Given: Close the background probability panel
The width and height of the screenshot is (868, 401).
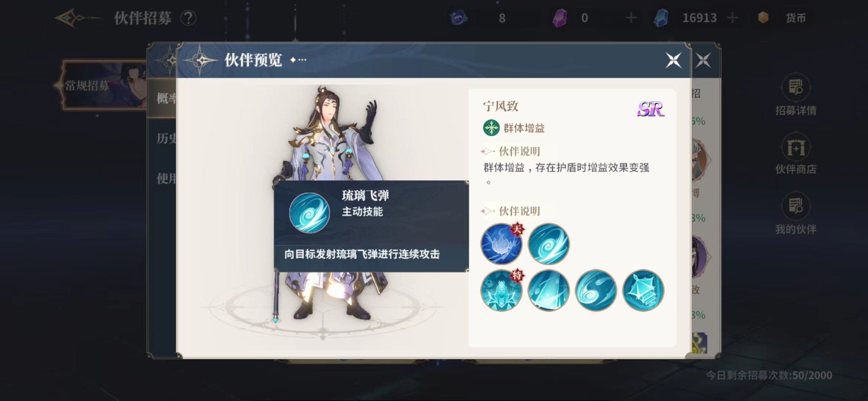Looking at the screenshot, I should (x=703, y=60).
